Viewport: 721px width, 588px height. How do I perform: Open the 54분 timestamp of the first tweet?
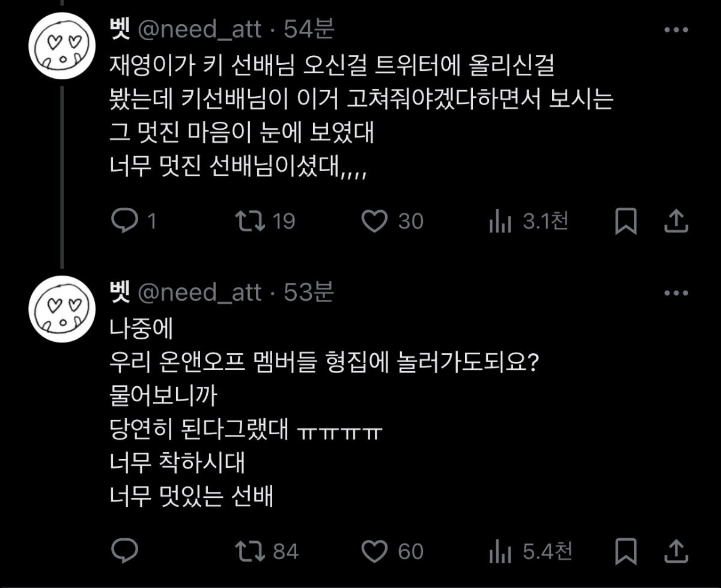pos(309,29)
